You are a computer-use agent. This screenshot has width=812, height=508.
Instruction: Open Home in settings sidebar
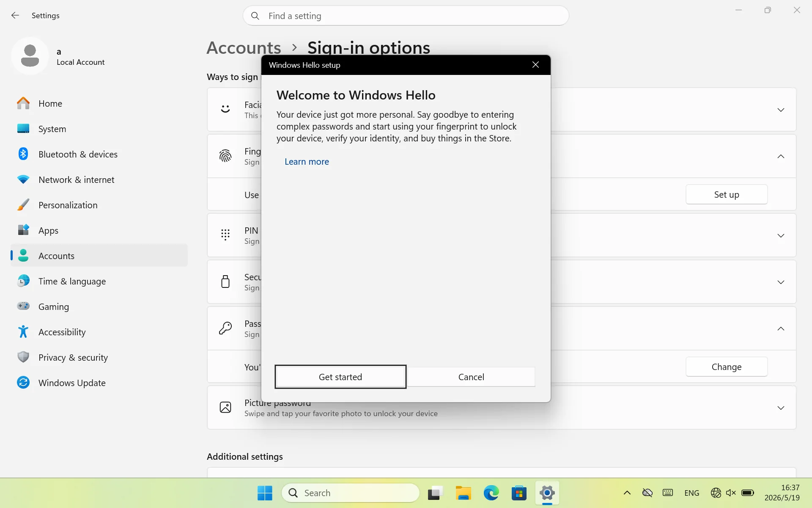[99, 103]
